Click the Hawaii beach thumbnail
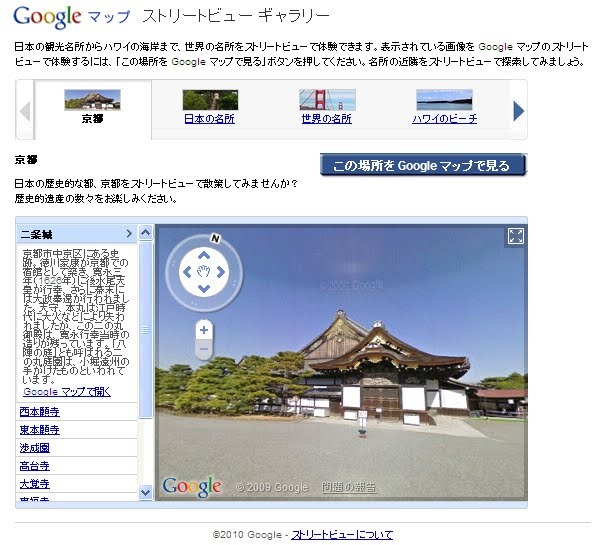 [x=444, y=100]
